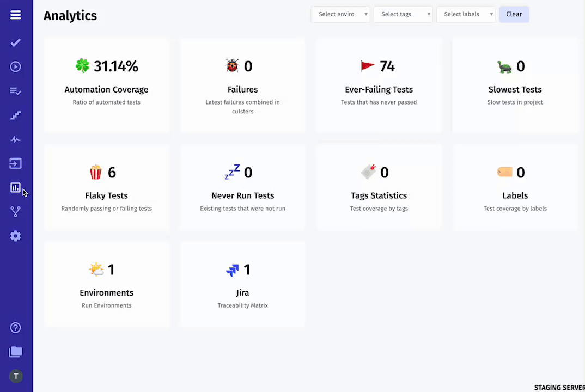
Task: Expand the Select tags dropdown
Action: point(403,14)
